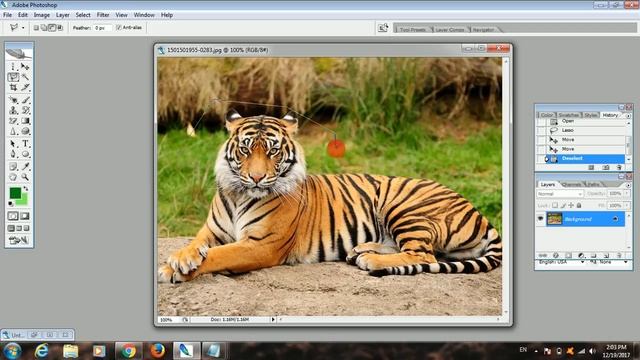
Task: Hide the Background layer eye icon
Action: click(540, 219)
